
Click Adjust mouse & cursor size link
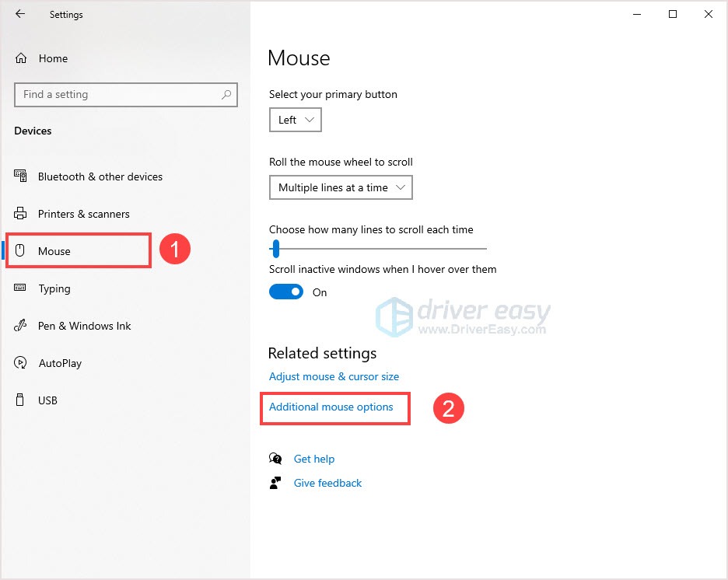coord(334,376)
